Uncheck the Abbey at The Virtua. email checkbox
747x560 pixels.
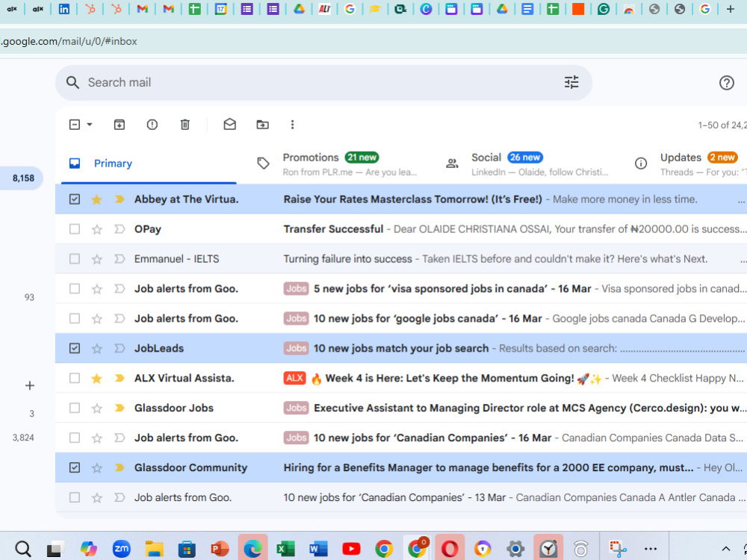(74, 199)
